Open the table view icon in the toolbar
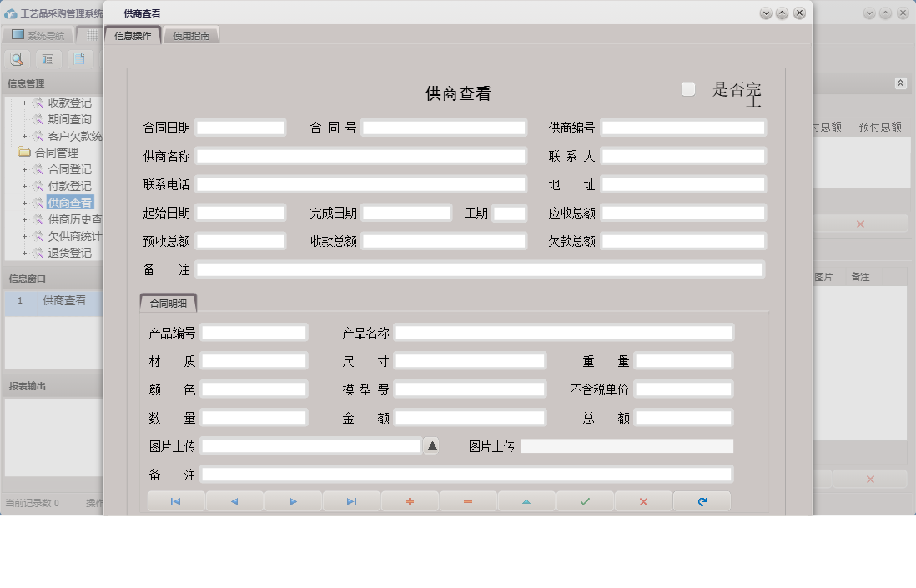916x588 pixels. point(48,58)
